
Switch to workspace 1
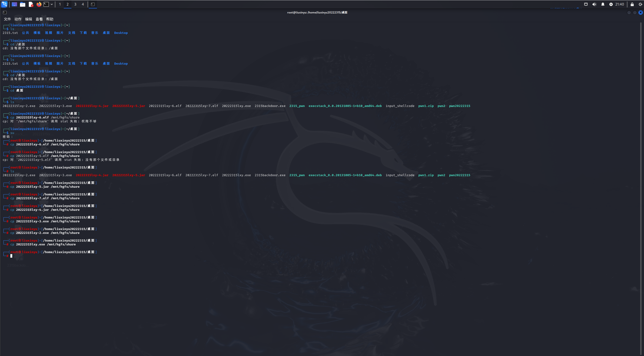tap(60, 4)
